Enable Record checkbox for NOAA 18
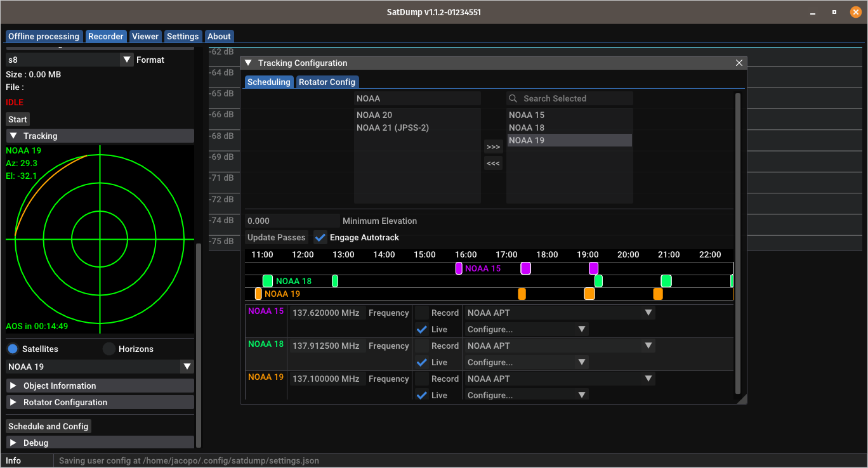The width and height of the screenshot is (868, 468). (422, 346)
